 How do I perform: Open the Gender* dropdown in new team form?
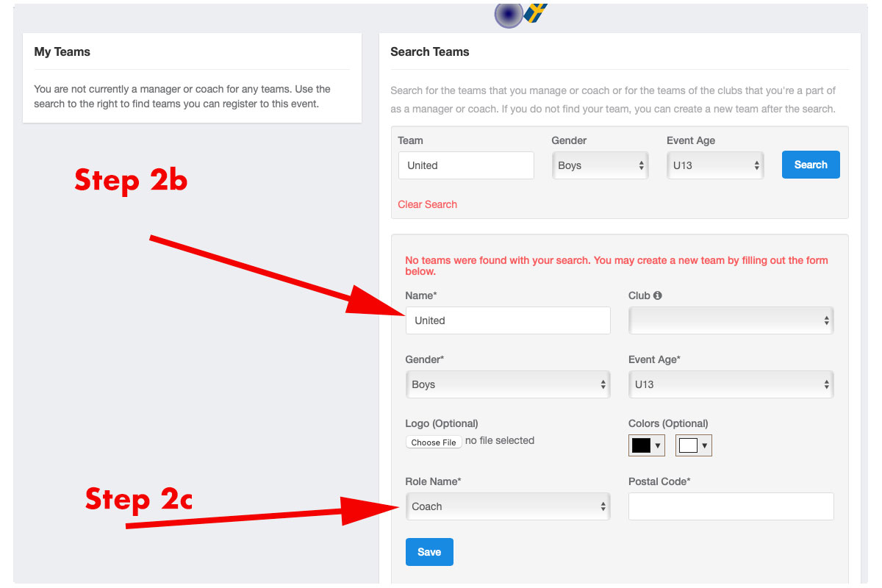(508, 384)
